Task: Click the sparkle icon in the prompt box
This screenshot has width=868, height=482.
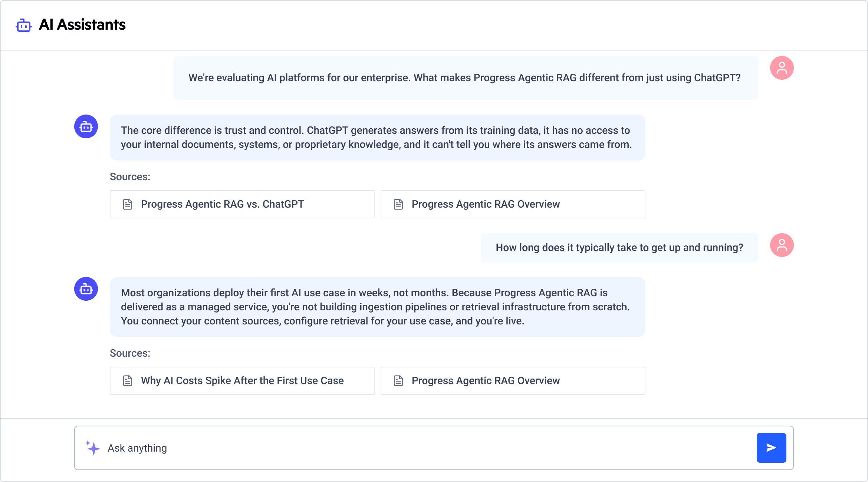Action: click(x=93, y=448)
